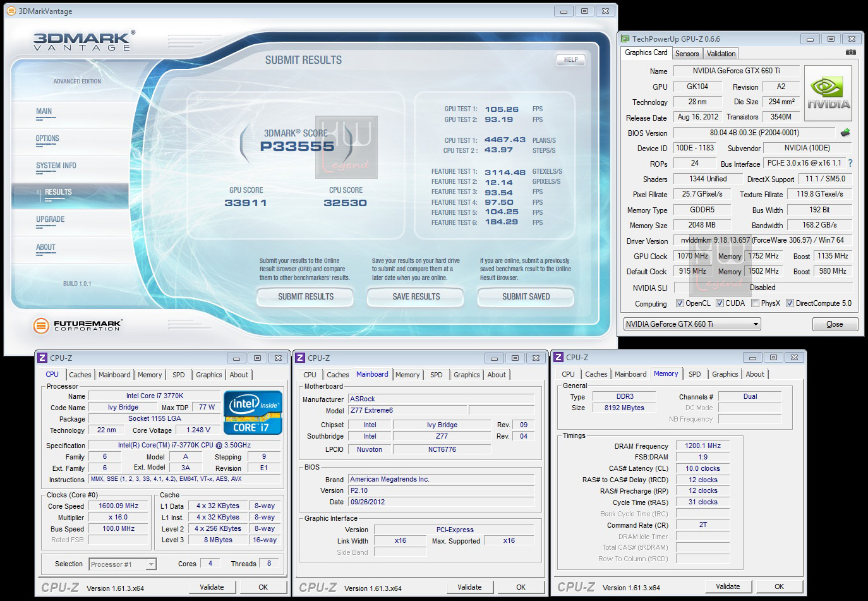This screenshot has width=868, height=601.
Task: Toggle the OpenCL checkbox
Action: pos(680,303)
